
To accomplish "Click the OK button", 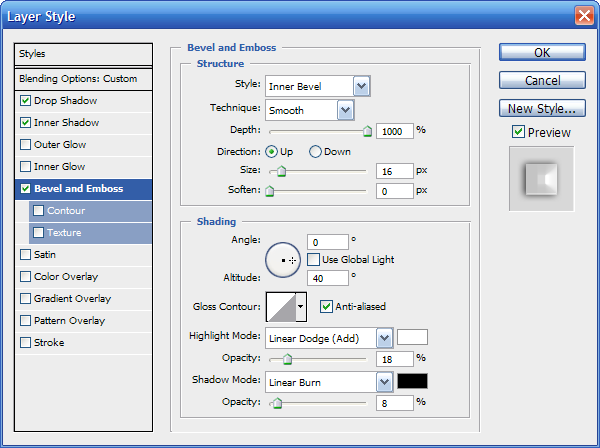I will click(542, 53).
